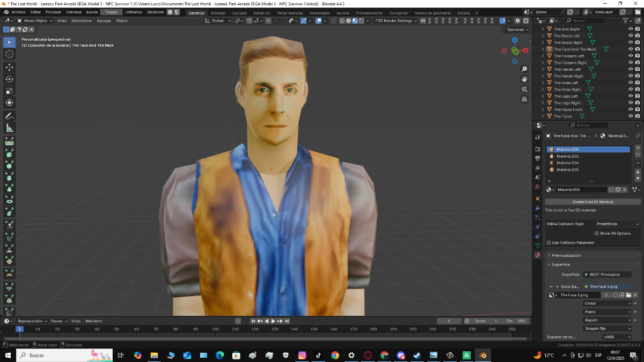
Task: Click the Z axis on navigation gizmo
Action: pos(515,40)
